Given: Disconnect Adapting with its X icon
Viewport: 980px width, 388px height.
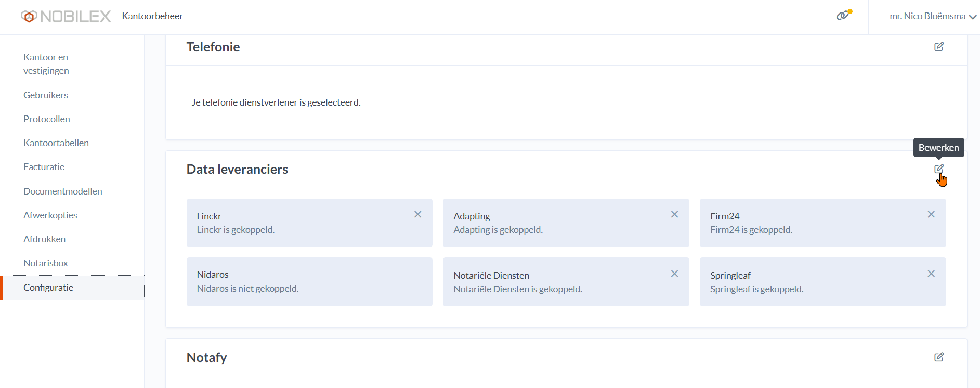Looking at the screenshot, I should tap(674, 214).
